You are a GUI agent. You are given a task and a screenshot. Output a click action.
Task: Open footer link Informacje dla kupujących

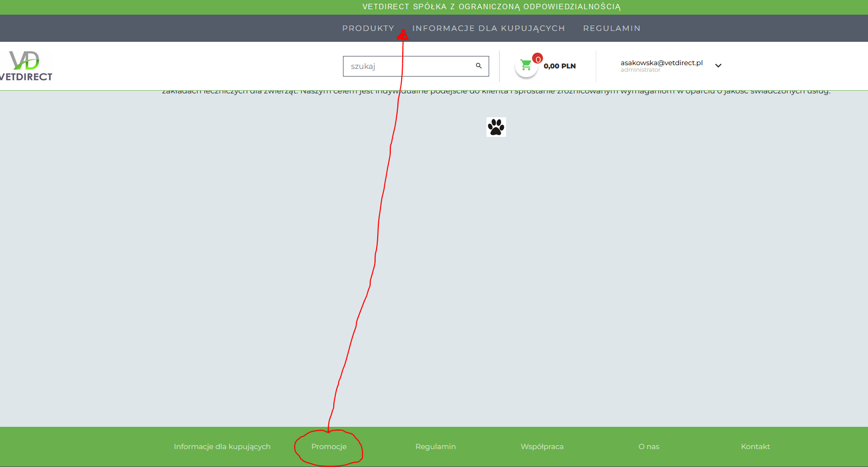pyautogui.click(x=222, y=446)
